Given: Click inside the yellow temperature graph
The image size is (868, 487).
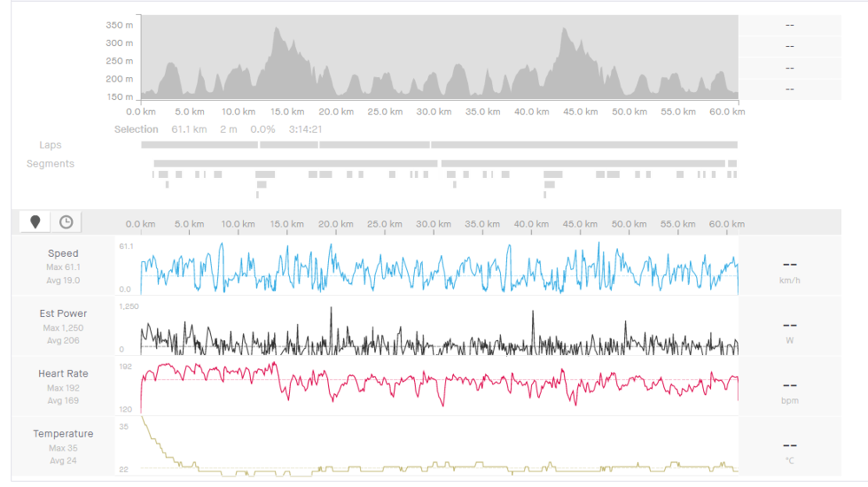Looking at the screenshot, I should pyautogui.click(x=434, y=447).
